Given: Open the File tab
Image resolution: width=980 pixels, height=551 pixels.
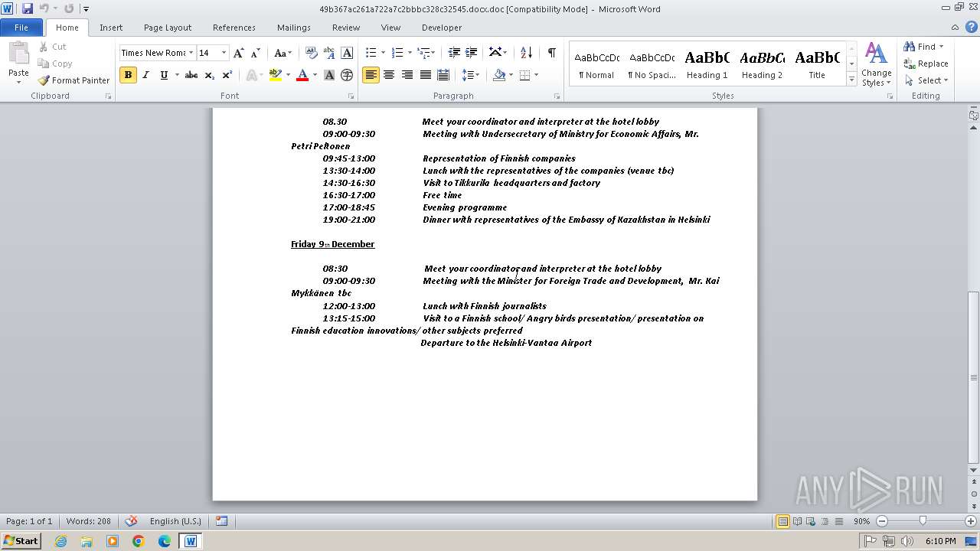Looking at the screenshot, I should pyautogui.click(x=21, y=28).
